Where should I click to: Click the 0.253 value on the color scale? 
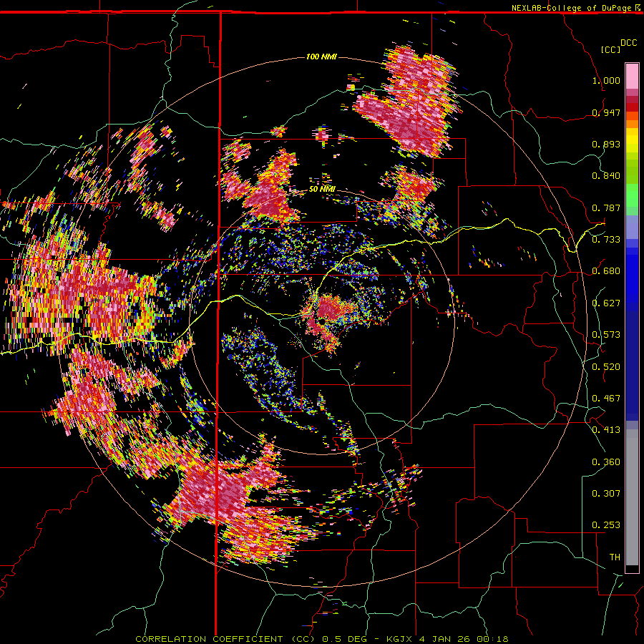(606, 525)
